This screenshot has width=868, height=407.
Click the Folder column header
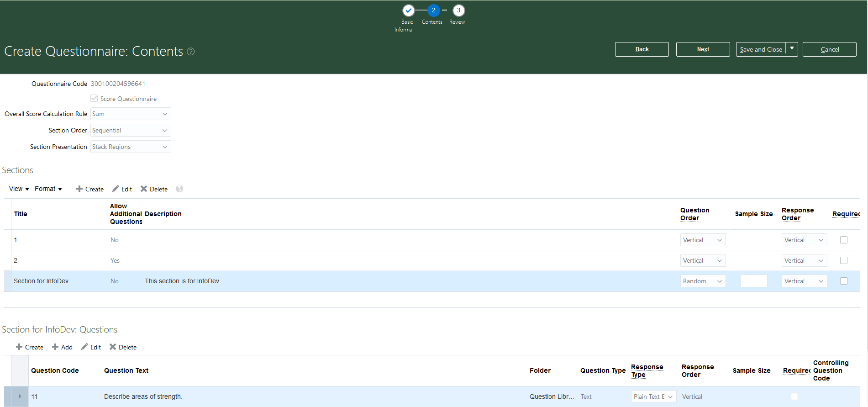click(x=540, y=370)
